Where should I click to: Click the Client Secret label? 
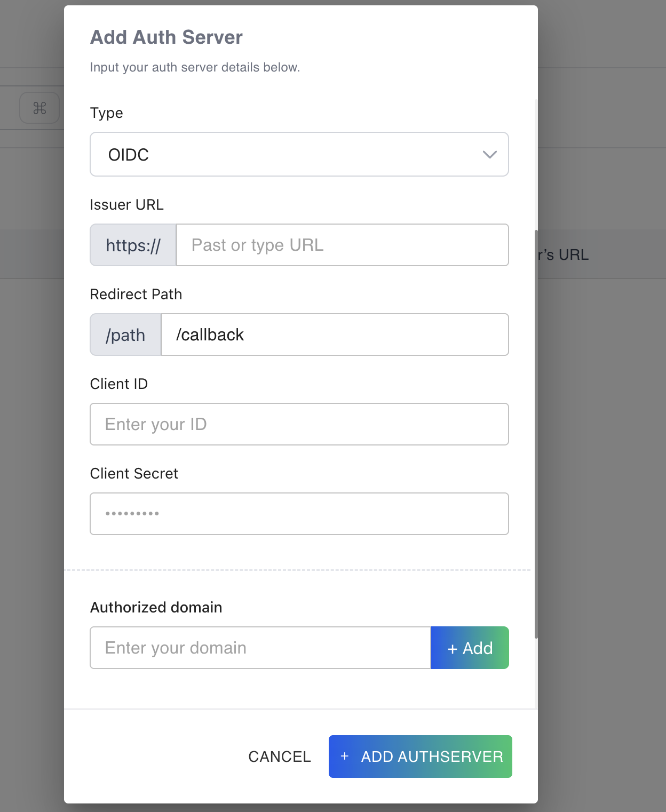tap(134, 474)
